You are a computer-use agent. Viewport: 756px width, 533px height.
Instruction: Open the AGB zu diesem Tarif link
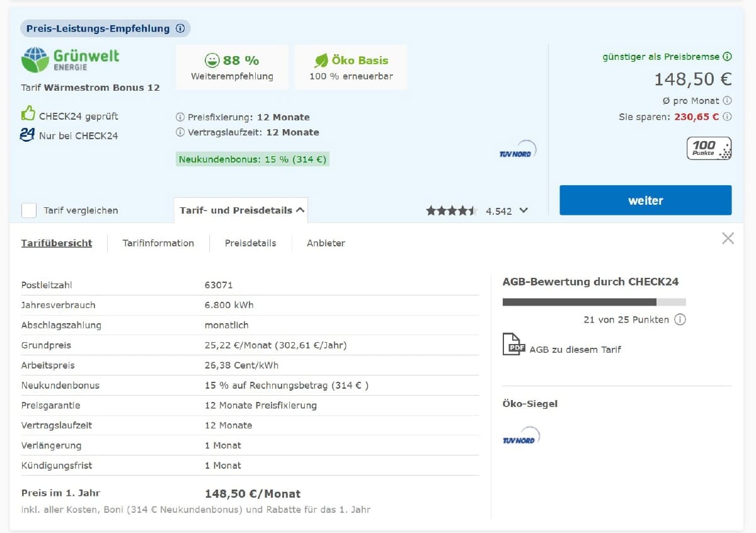click(575, 349)
